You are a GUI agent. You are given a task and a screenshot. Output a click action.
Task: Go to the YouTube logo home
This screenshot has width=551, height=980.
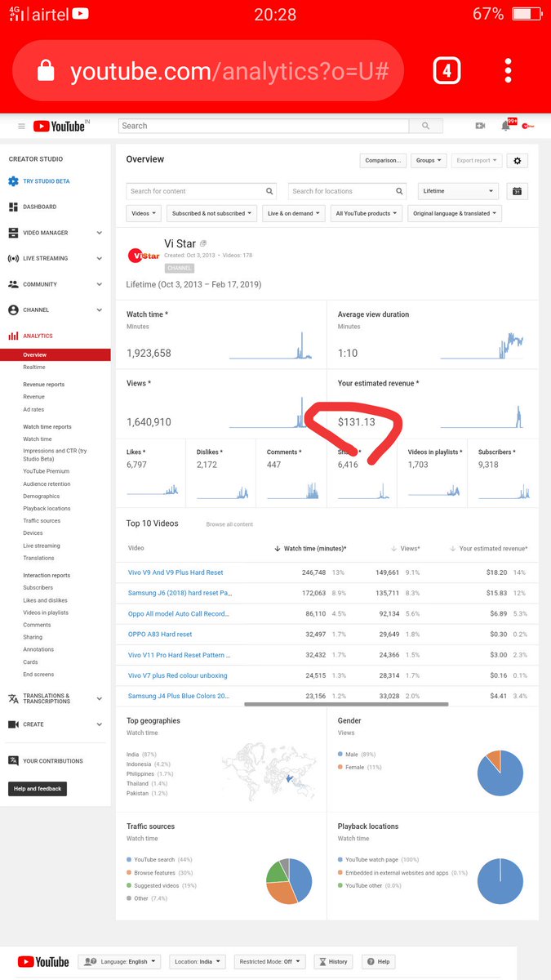click(x=60, y=126)
